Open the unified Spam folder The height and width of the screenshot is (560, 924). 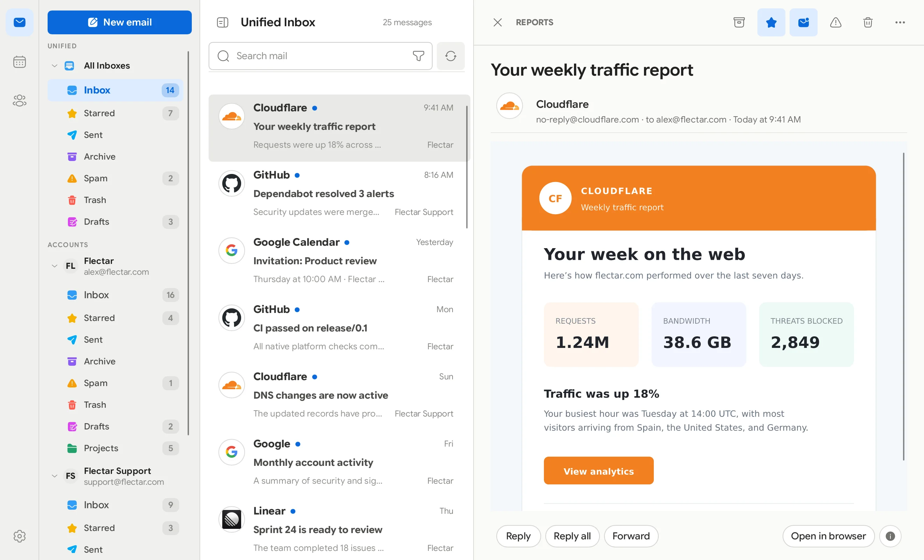tap(115, 178)
